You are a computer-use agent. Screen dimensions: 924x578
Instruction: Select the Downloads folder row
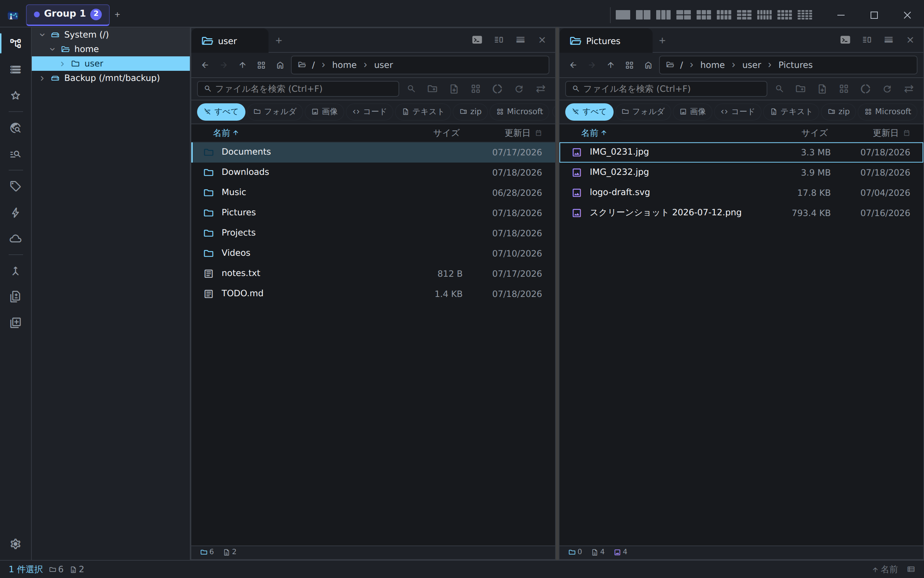[x=373, y=172]
